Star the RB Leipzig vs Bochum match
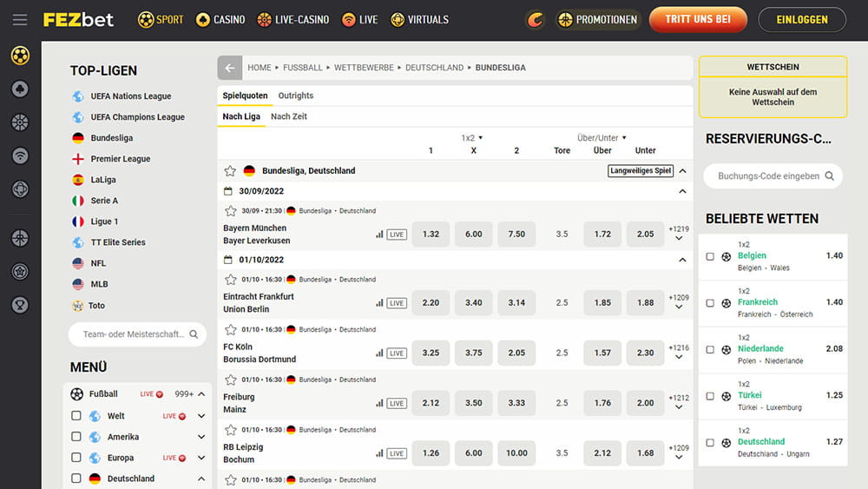This screenshot has width=868, height=489. (231, 430)
